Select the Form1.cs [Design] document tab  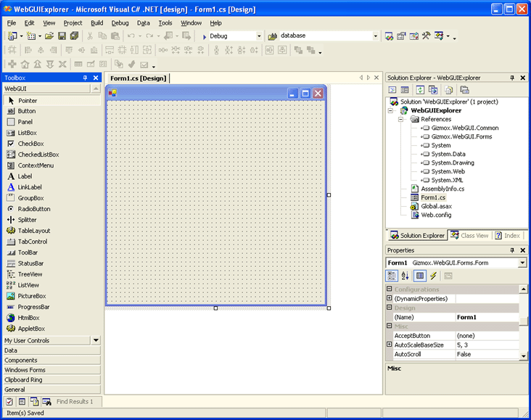click(x=138, y=78)
